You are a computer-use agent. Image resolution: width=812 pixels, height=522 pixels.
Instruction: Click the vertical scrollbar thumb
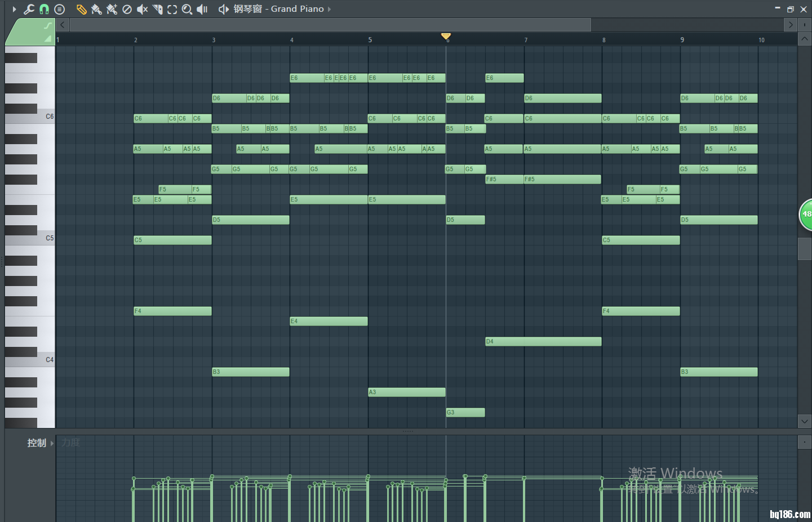click(805, 248)
